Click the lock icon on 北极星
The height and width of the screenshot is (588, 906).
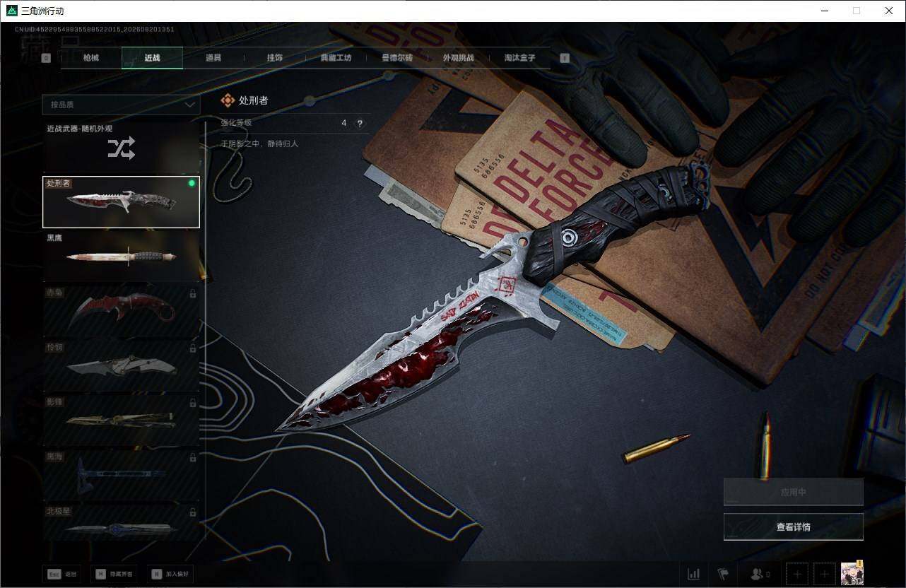[x=193, y=512]
